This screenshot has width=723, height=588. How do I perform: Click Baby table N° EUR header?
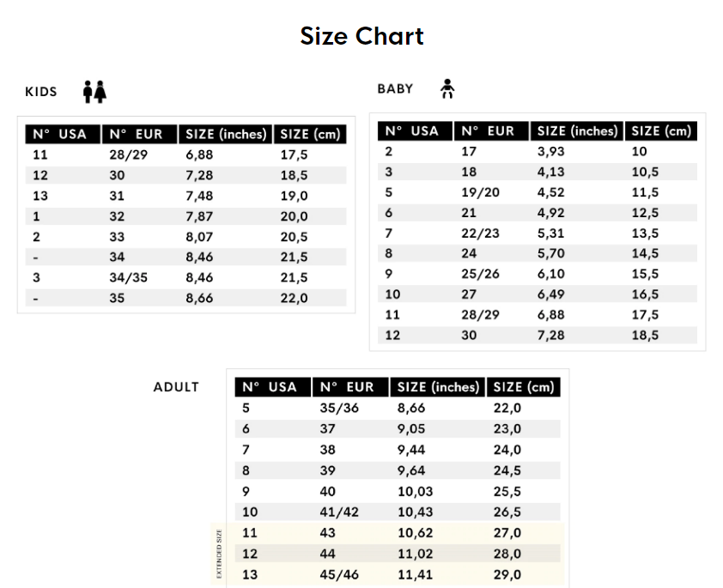tap(488, 130)
